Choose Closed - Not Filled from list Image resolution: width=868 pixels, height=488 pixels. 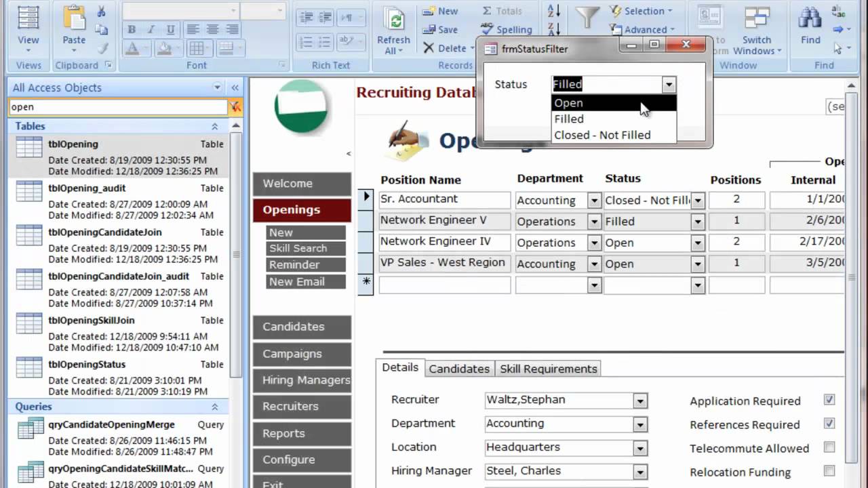point(614,135)
